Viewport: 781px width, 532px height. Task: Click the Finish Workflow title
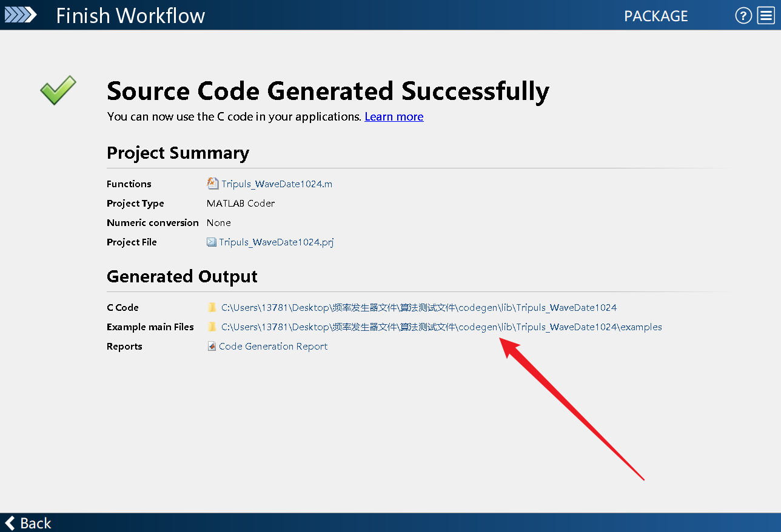(x=130, y=16)
